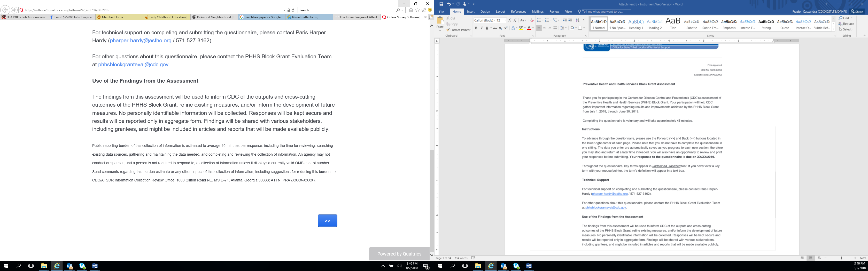Apply strikethrough formatting

coord(495,28)
